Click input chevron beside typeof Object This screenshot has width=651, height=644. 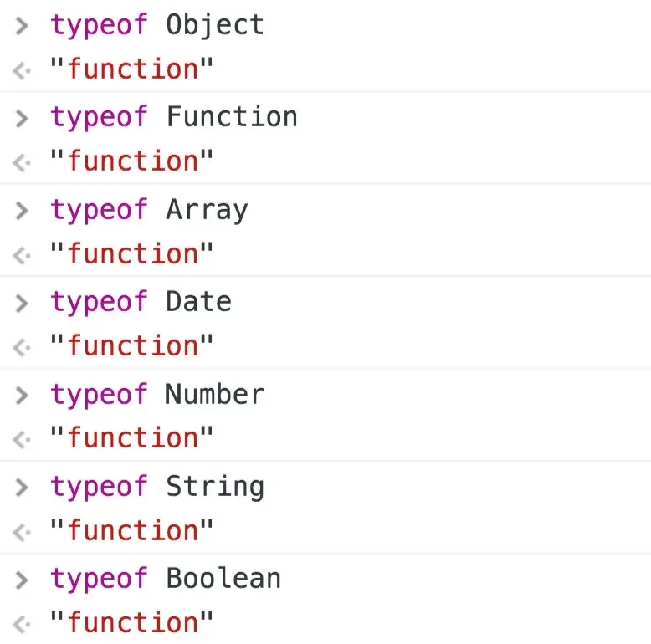[22, 26]
